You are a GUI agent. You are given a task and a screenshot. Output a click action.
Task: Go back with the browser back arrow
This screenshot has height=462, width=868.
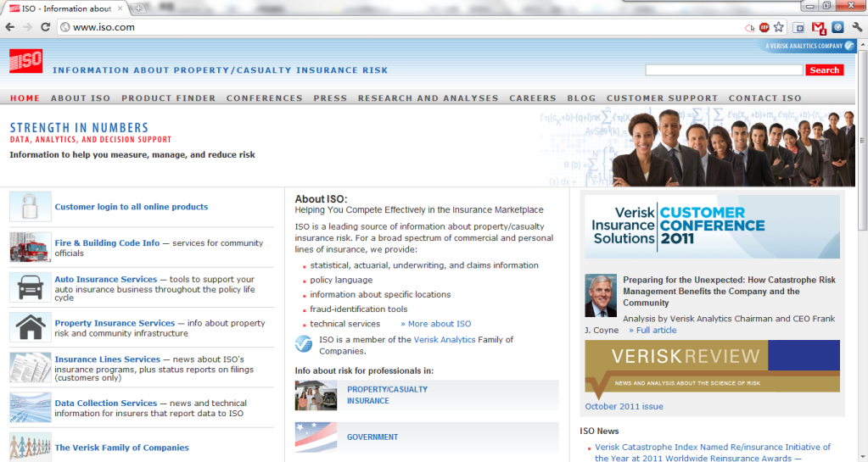(10, 26)
